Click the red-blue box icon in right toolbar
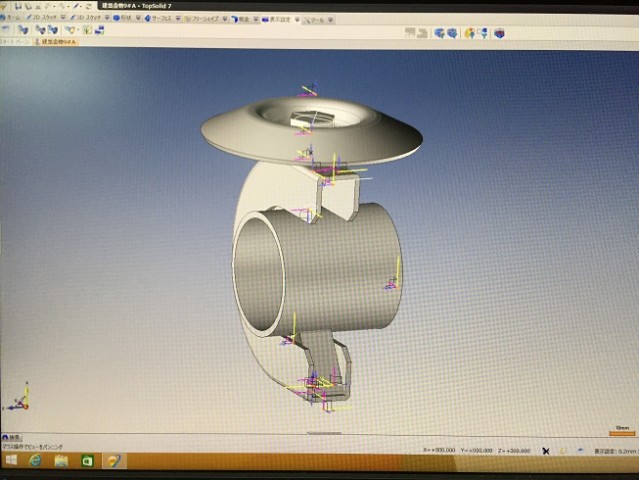The image size is (639, 480). [499, 33]
